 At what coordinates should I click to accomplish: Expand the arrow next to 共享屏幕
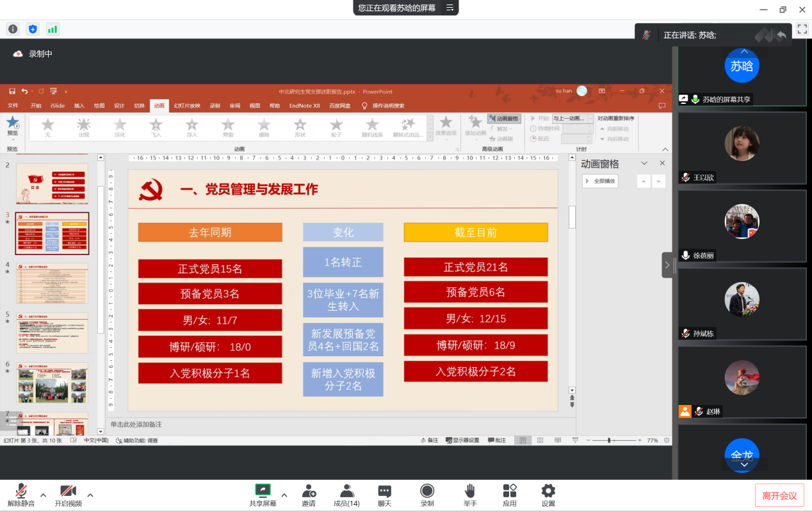pyautogui.click(x=284, y=495)
